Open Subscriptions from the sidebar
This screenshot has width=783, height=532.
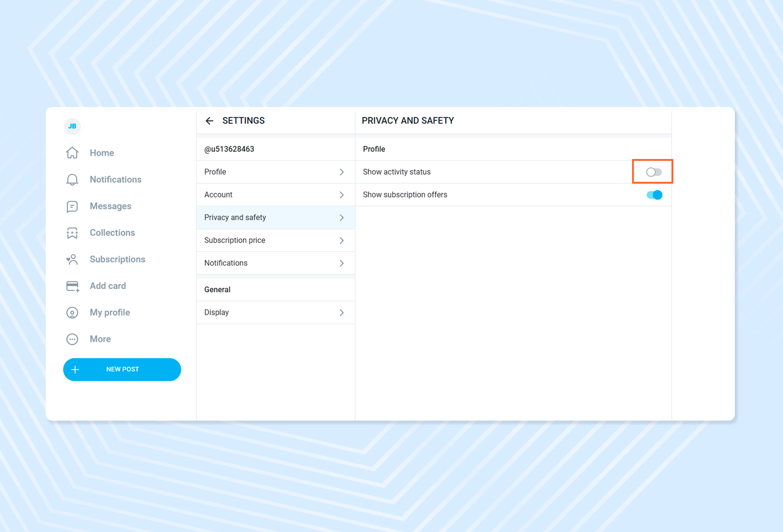click(117, 259)
